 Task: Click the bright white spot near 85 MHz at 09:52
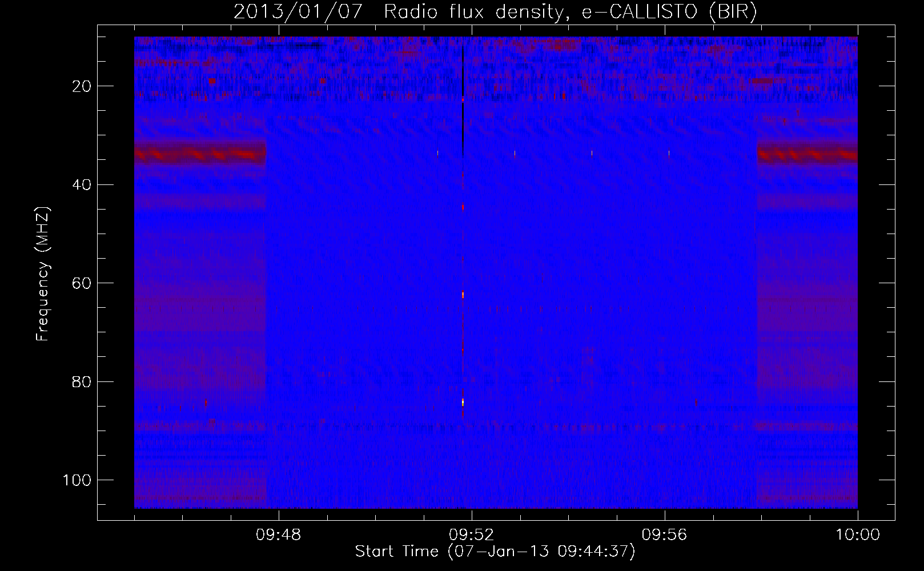pos(463,403)
